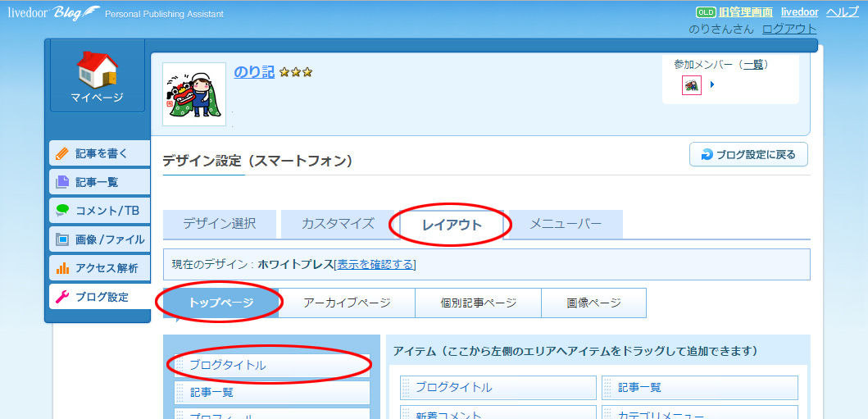Click 記事一覧 in the left layout area
Screen dimensions: 868x419
pos(272,393)
